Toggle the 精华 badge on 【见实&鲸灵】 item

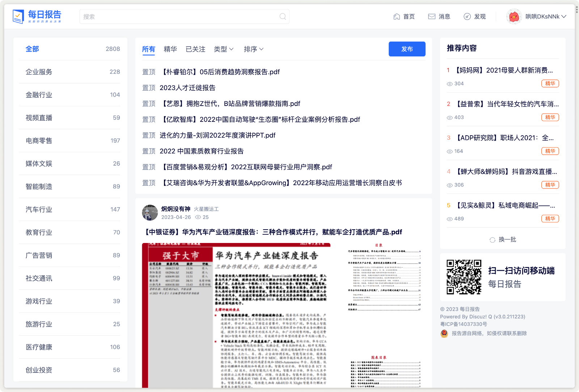click(550, 218)
